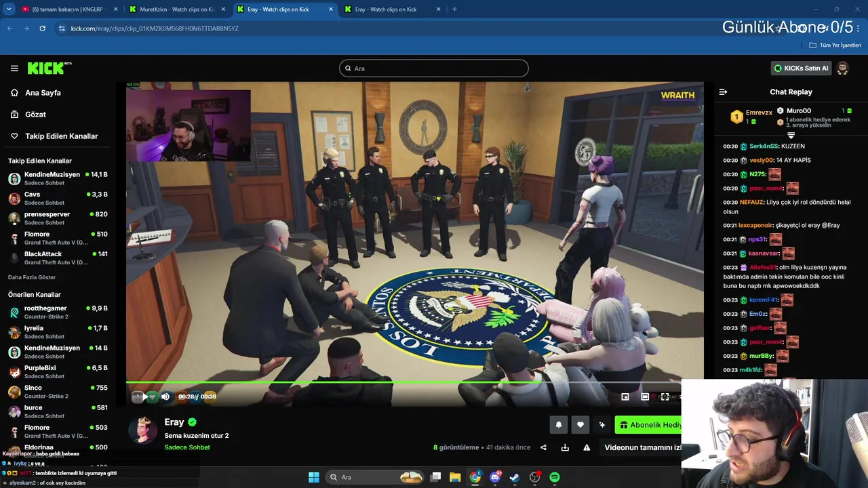The height and width of the screenshot is (488, 868).
Task: Enable picture-in-picture mini player
Action: click(x=625, y=396)
